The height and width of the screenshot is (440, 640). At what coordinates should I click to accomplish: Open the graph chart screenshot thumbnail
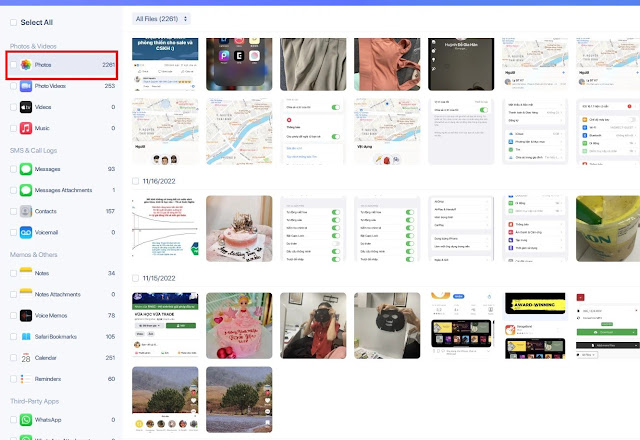pos(165,229)
